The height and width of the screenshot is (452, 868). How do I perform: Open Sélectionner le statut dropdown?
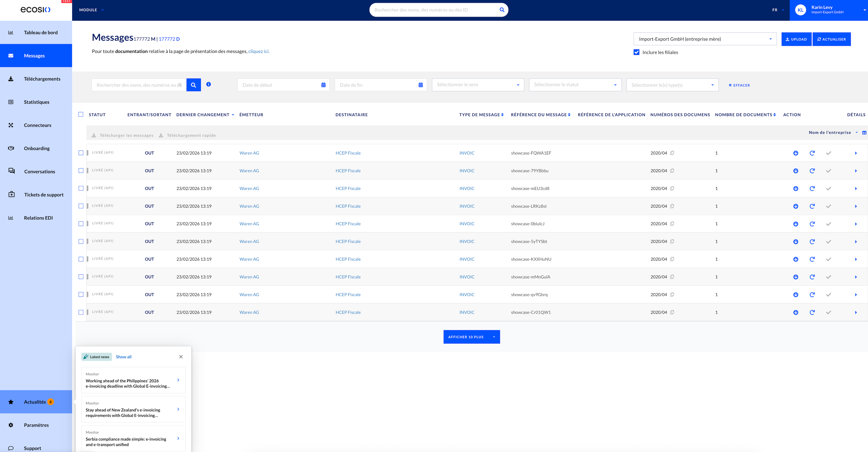click(575, 85)
